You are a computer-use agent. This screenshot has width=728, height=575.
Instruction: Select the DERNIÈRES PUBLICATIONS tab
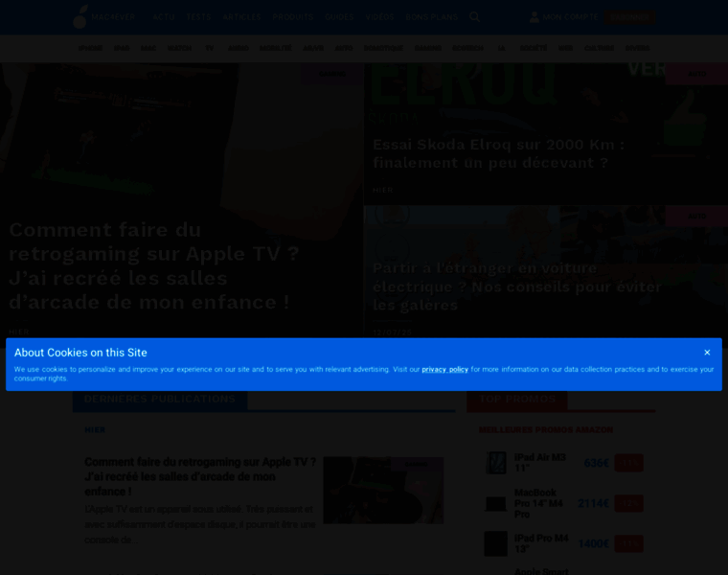click(160, 399)
